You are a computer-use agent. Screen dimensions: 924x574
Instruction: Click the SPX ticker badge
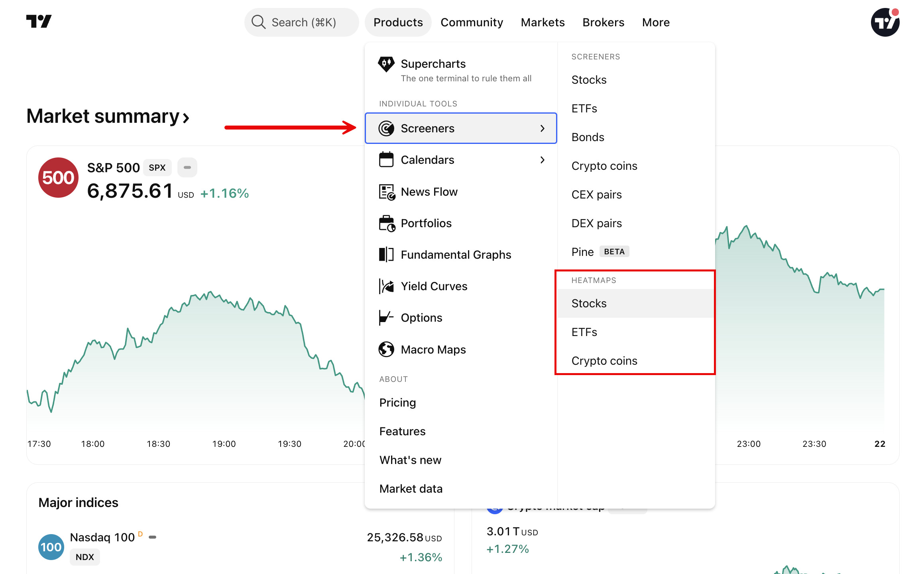pos(157,167)
